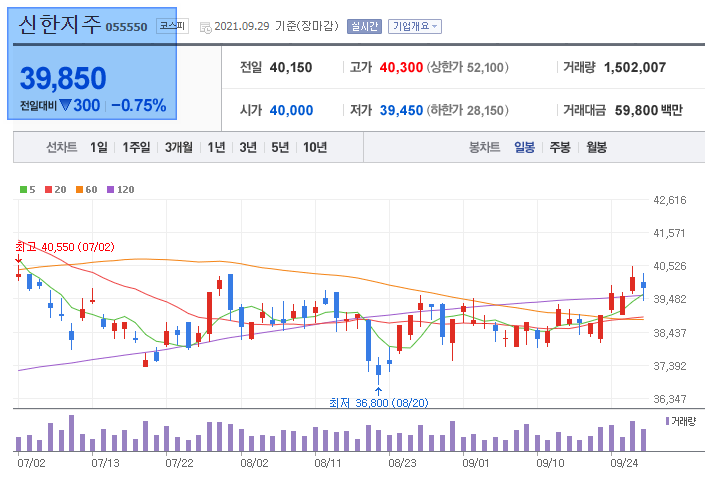Select the 1주일 line chart period
The image size is (705, 482).
click(x=136, y=147)
